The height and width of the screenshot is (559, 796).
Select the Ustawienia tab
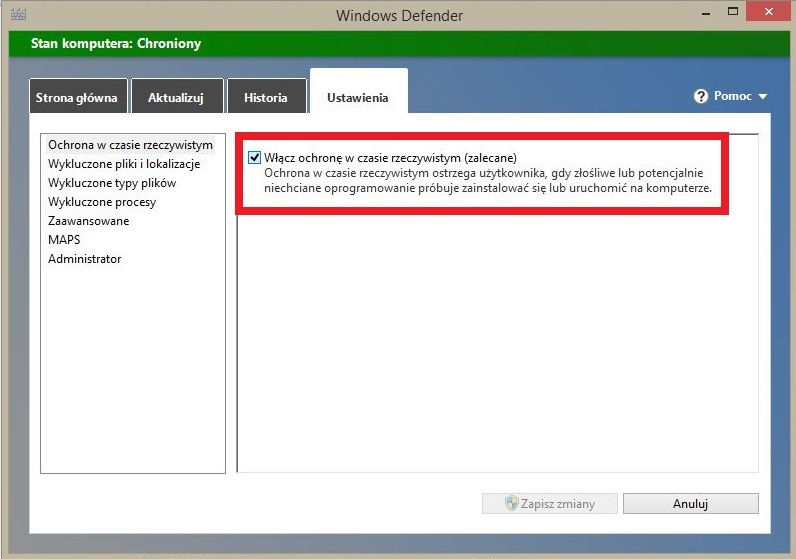coord(358,92)
